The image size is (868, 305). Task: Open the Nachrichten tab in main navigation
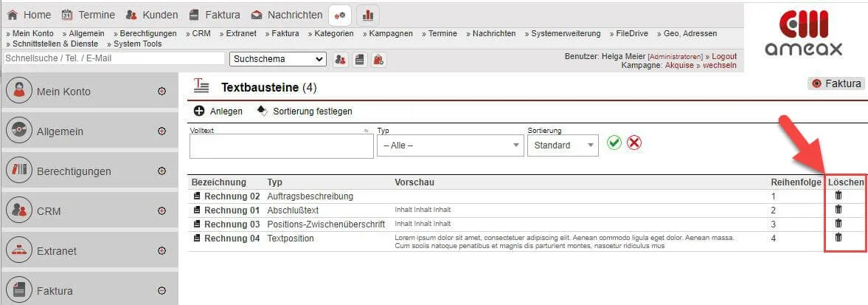(x=287, y=15)
